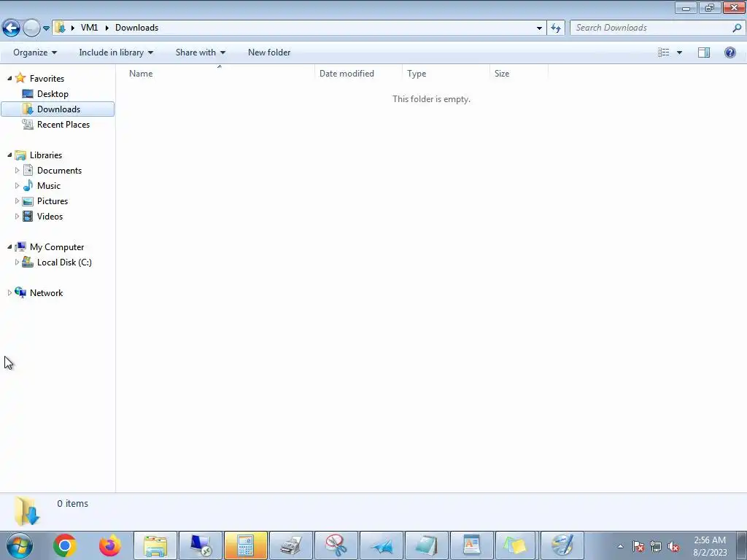Launch Google Chrome from taskbar

(x=65, y=545)
